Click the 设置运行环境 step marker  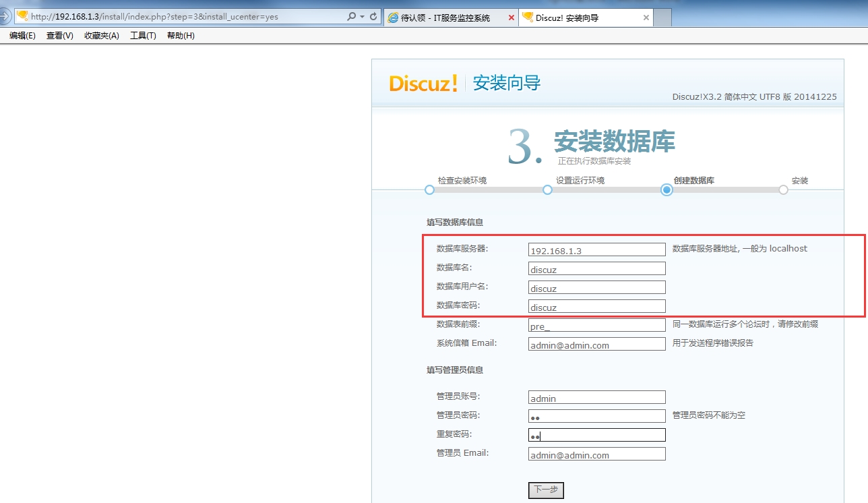click(547, 190)
